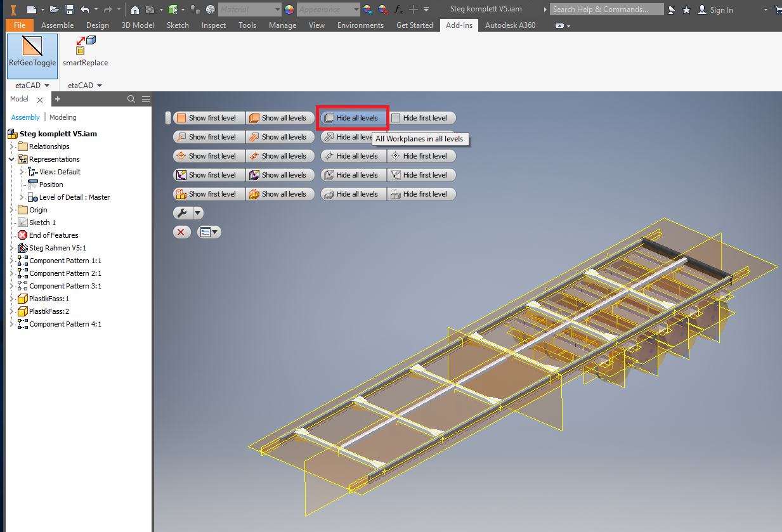Save the assembly with the floppy disk icon
782x532 pixels.
tap(70, 10)
